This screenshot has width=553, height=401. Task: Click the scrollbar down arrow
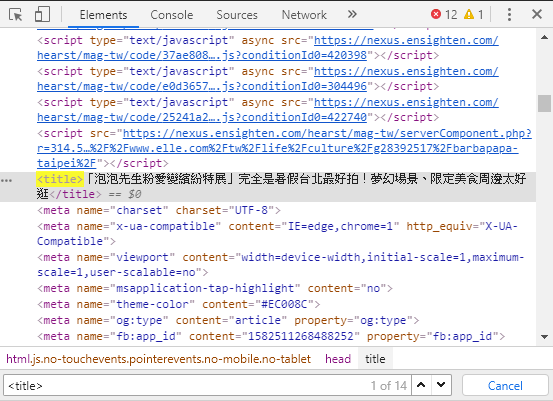point(545,337)
